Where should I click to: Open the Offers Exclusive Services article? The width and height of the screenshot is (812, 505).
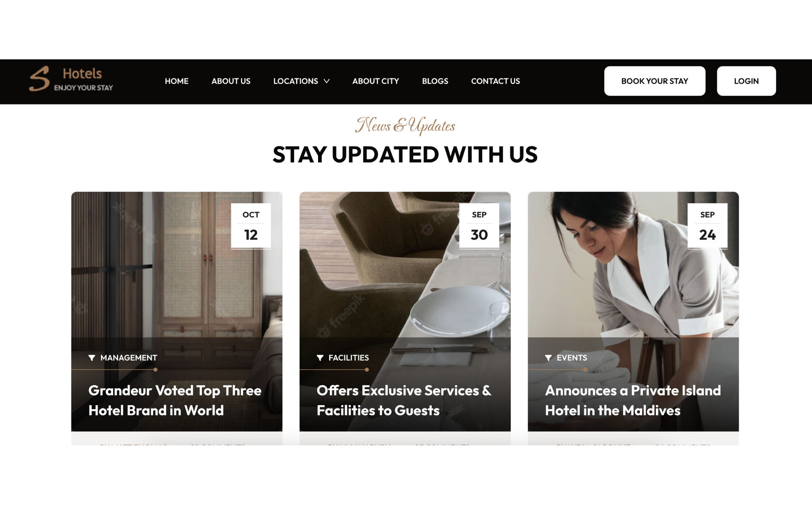(404, 400)
